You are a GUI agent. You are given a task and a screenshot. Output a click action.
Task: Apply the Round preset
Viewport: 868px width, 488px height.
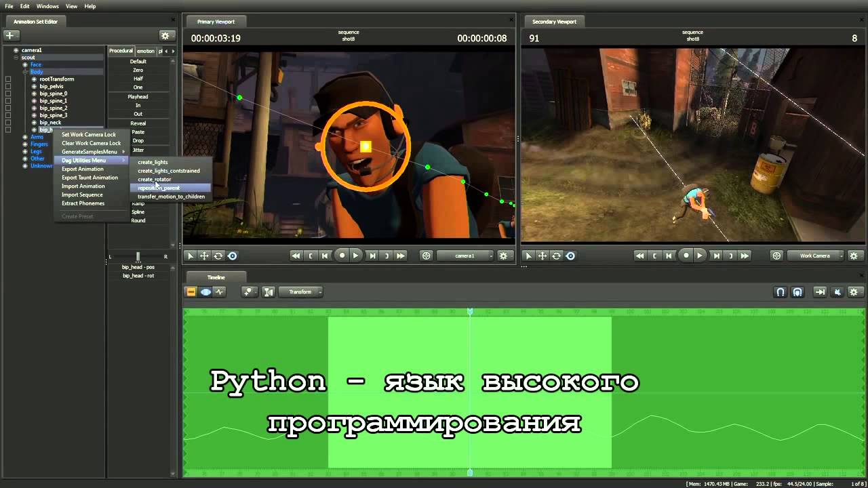pos(138,221)
